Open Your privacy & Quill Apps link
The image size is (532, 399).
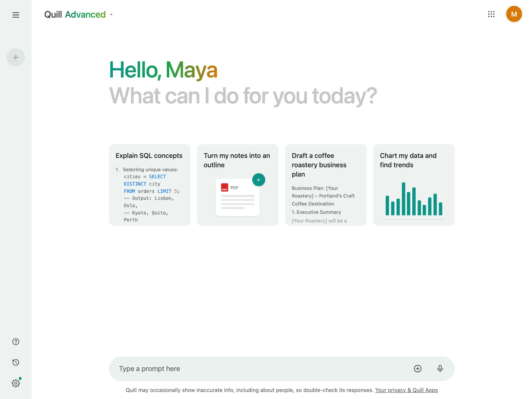406,390
